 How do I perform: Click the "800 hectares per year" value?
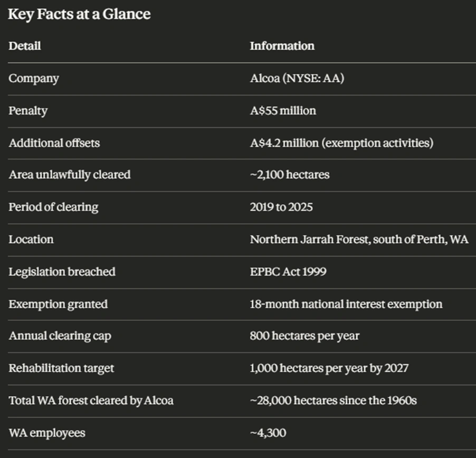click(x=304, y=336)
